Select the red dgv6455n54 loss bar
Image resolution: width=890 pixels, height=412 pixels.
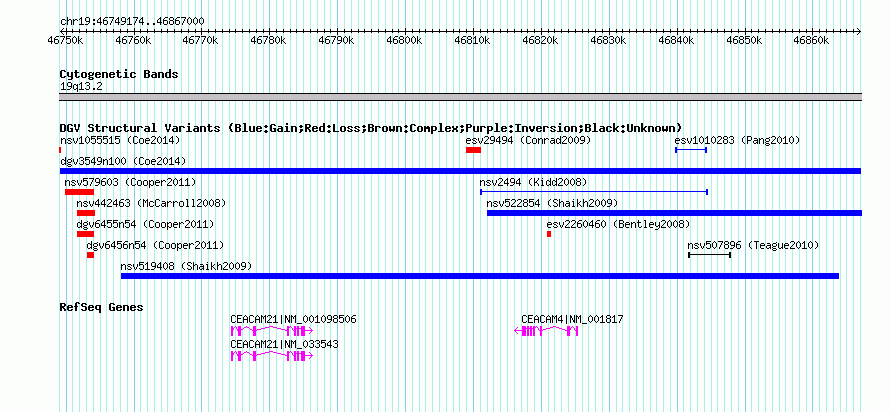86,234
